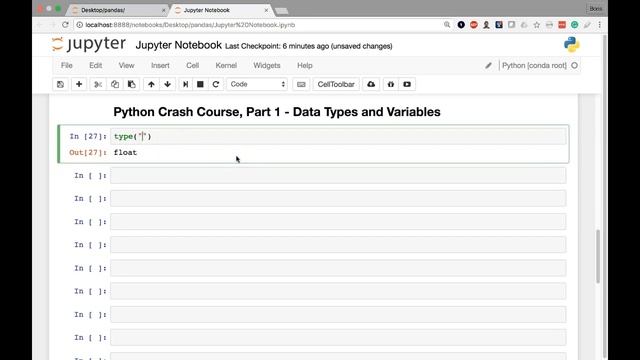This screenshot has width=640, height=360.
Task: Open the Edit menu
Action: tap(96, 65)
